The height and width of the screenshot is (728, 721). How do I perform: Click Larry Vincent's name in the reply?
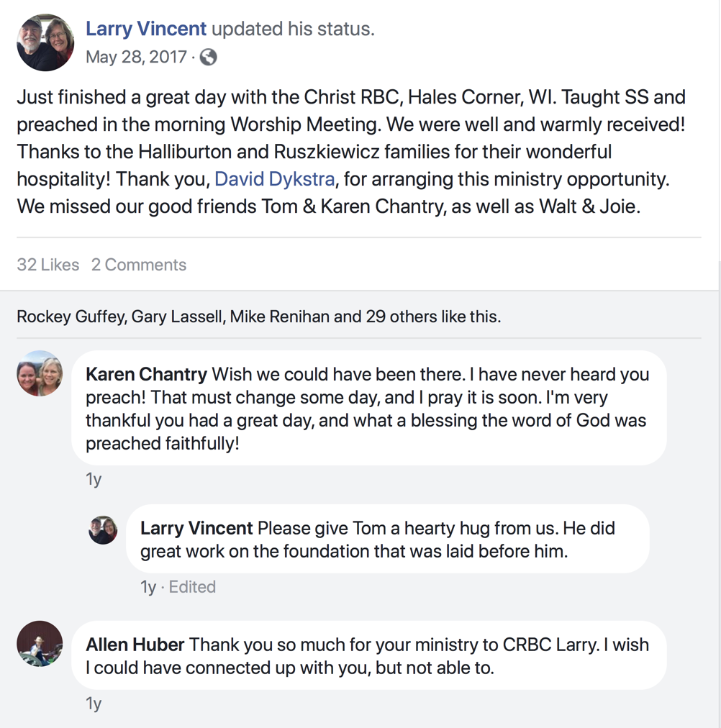196,528
